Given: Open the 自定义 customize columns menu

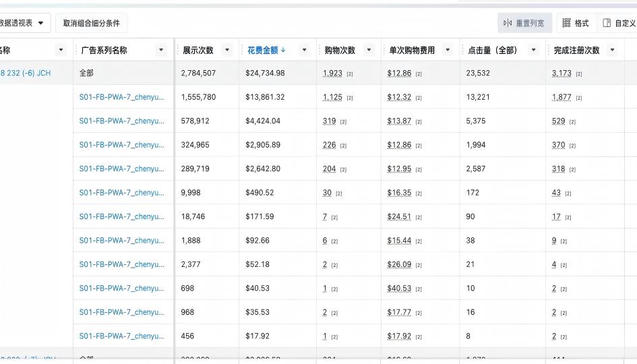Looking at the screenshot, I should [x=619, y=23].
